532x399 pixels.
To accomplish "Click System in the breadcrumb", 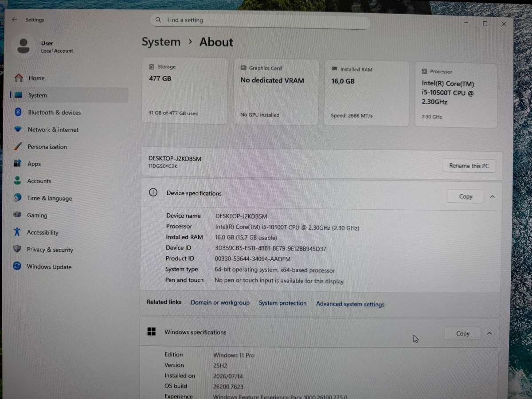I will (161, 42).
